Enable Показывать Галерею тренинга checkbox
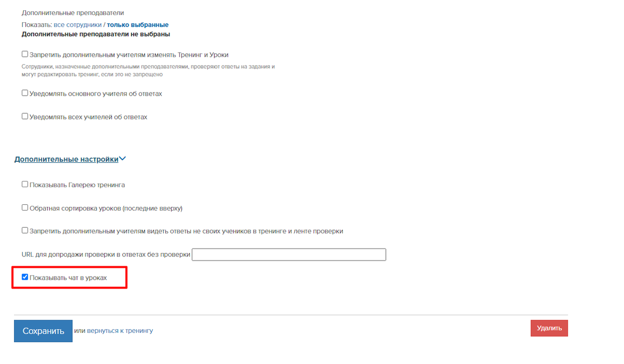The image size is (624, 364). tap(25, 184)
